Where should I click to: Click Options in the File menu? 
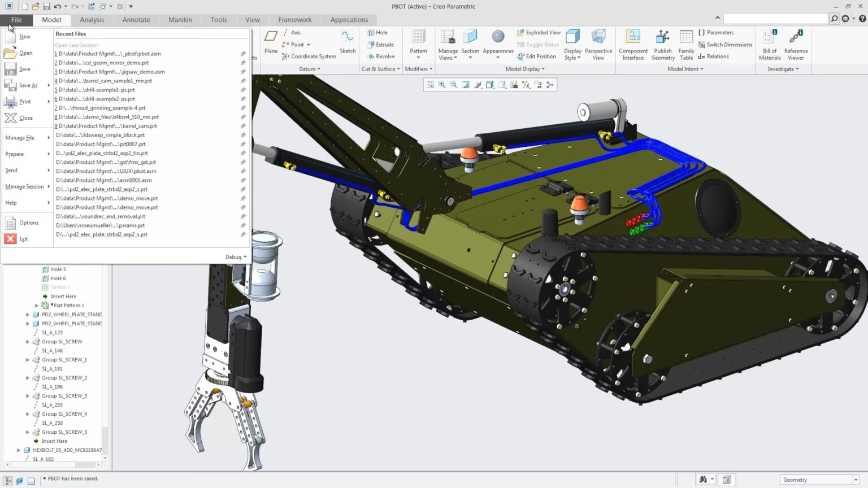[28, 223]
